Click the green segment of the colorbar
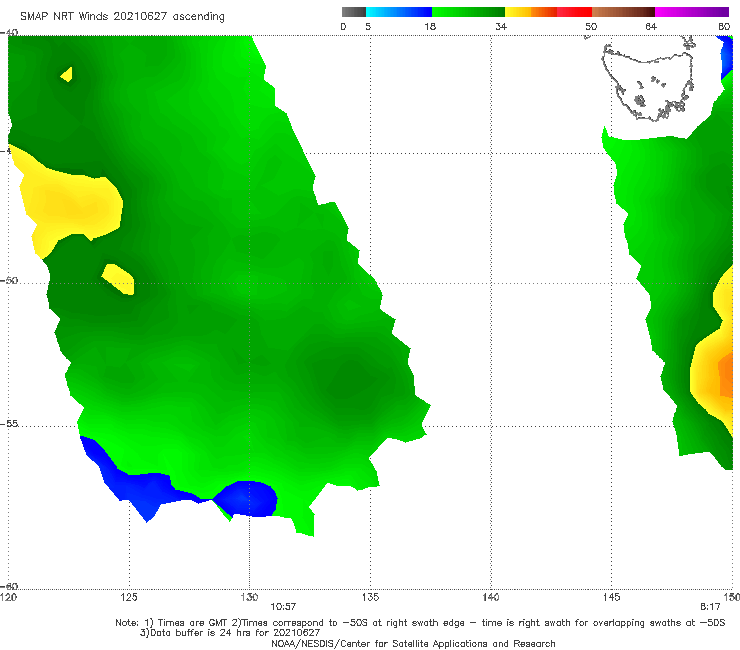 pyautogui.click(x=468, y=12)
